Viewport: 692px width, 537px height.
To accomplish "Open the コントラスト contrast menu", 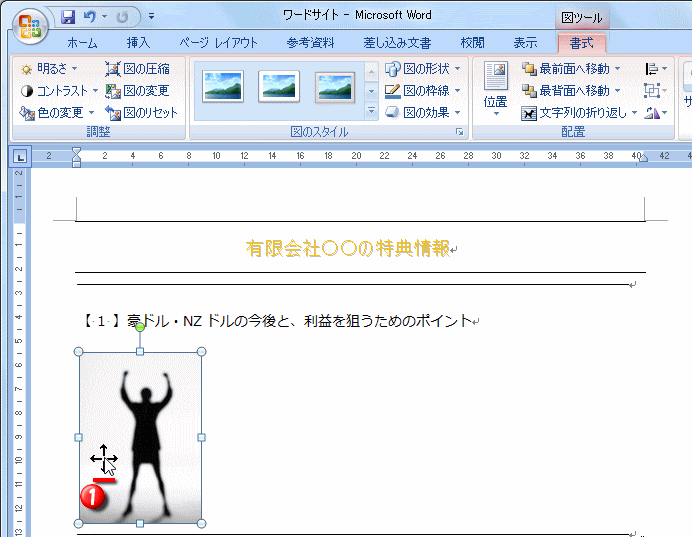I will tap(59, 91).
